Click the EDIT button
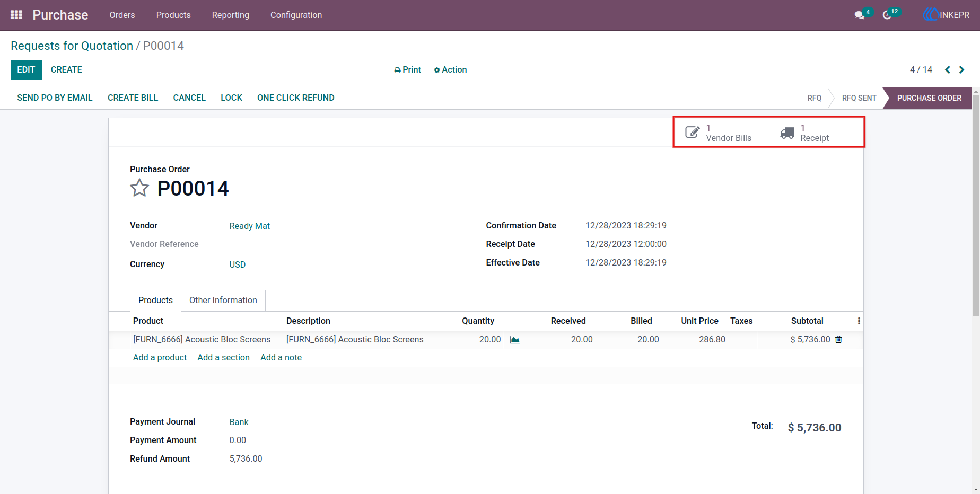The image size is (980, 494). 26,70
